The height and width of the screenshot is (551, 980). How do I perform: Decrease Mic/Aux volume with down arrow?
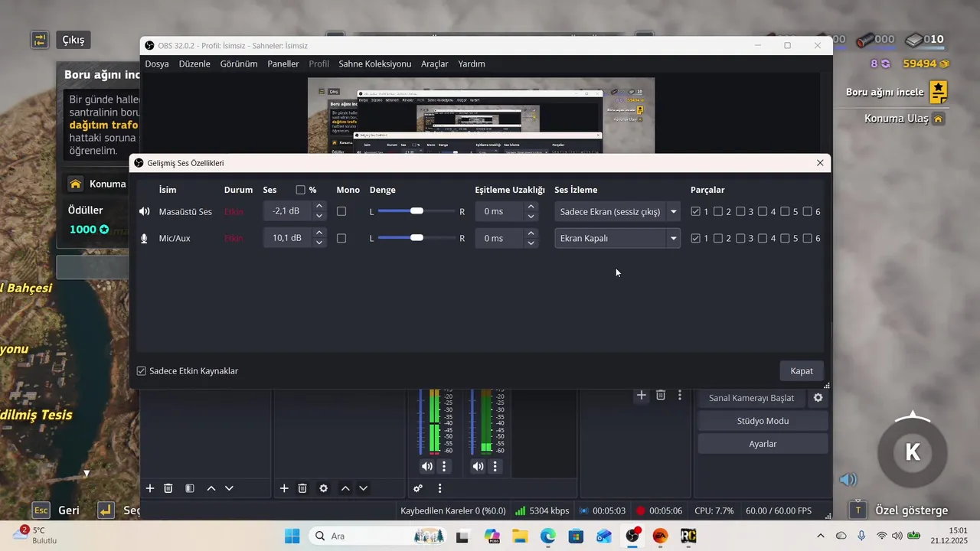coord(319,243)
